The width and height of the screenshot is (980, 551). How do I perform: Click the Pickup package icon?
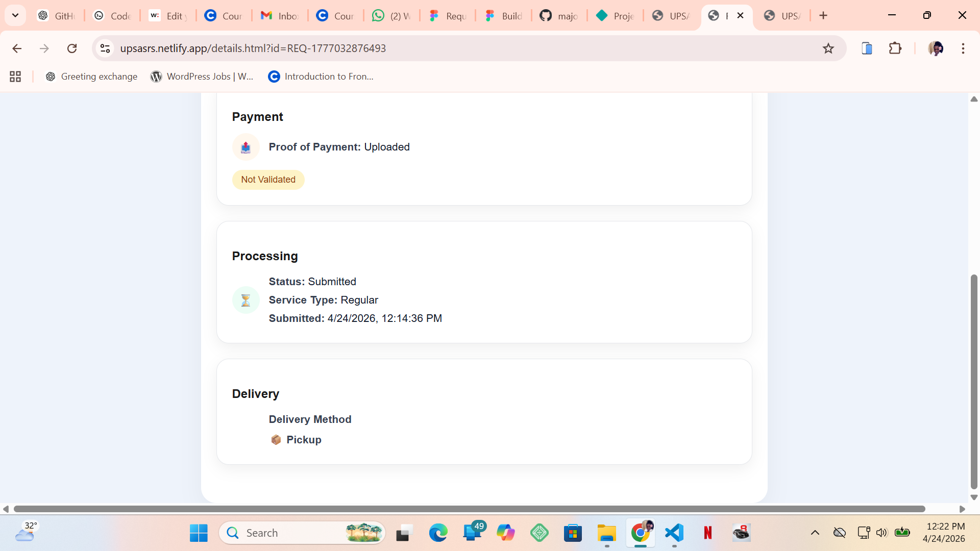(276, 440)
